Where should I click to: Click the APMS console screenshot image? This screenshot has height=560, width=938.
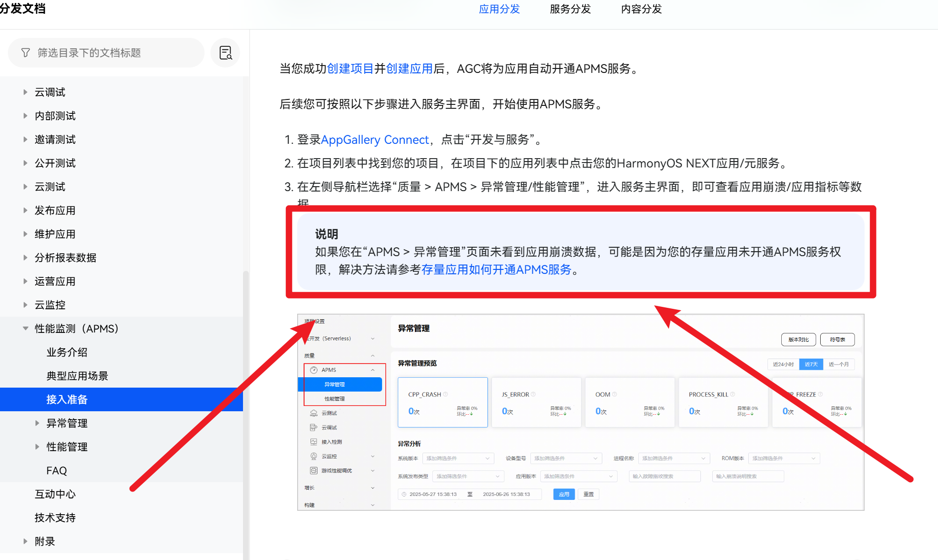coord(580,412)
